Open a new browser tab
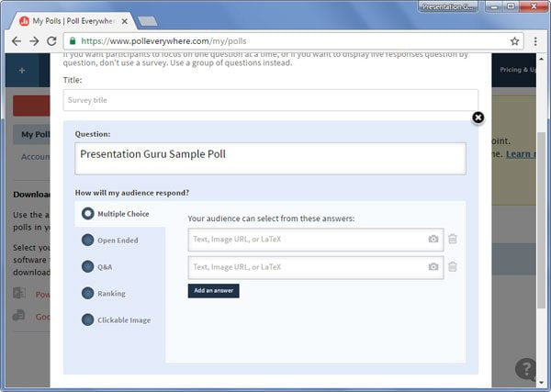The height and width of the screenshot is (392, 551). (x=148, y=21)
